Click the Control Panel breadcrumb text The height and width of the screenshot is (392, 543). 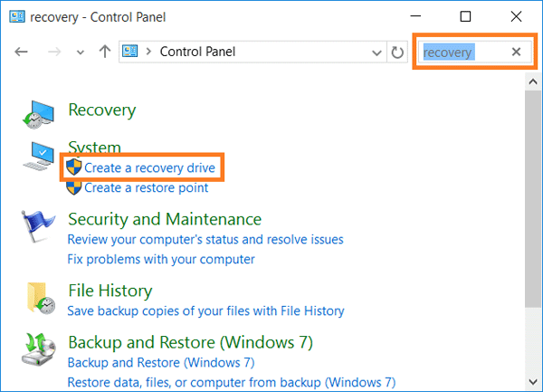click(x=197, y=52)
